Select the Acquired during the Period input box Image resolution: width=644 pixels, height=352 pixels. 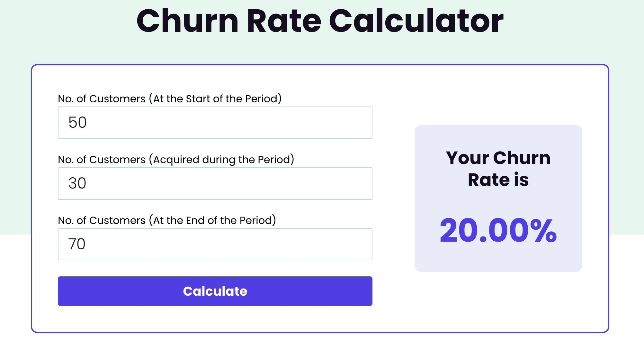[x=215, y=183]
